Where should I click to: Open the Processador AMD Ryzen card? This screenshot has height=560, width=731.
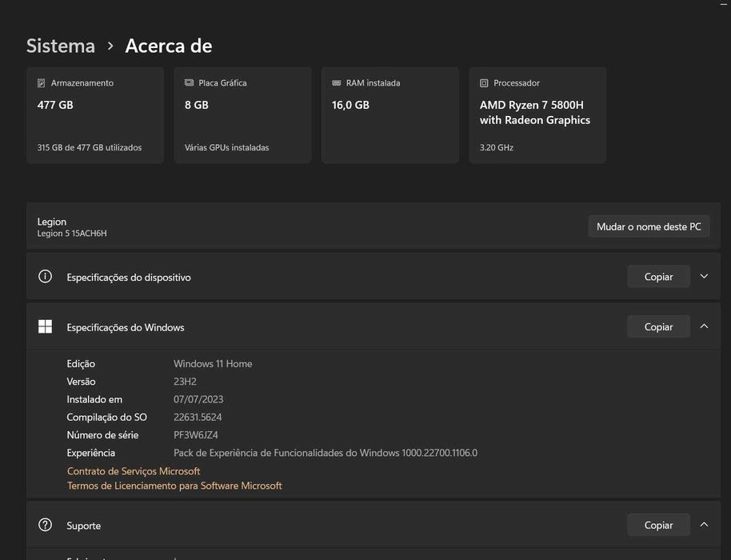click(x=537, y=115)
